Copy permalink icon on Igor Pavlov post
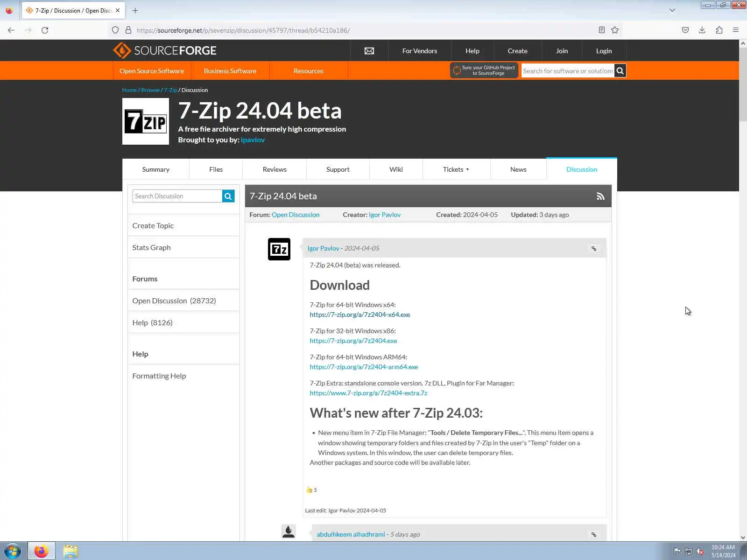The width and height of the screenshot is (747, 560). click(594, 249)
